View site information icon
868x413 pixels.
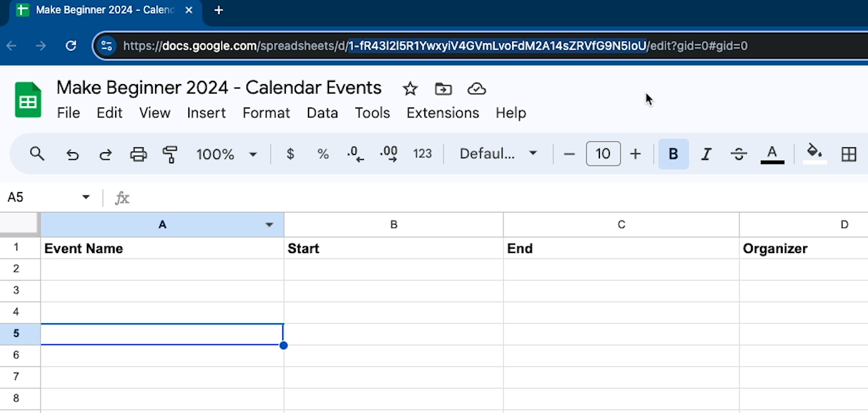pos(107,46)
